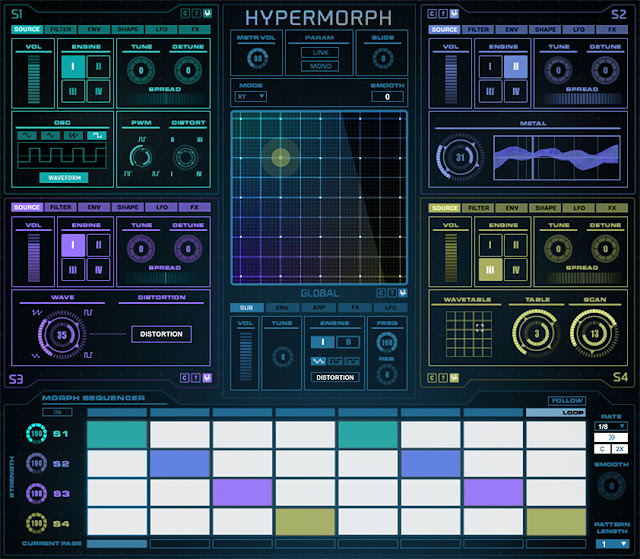Expand the Pattern Length dropdown

coord(612,544)
